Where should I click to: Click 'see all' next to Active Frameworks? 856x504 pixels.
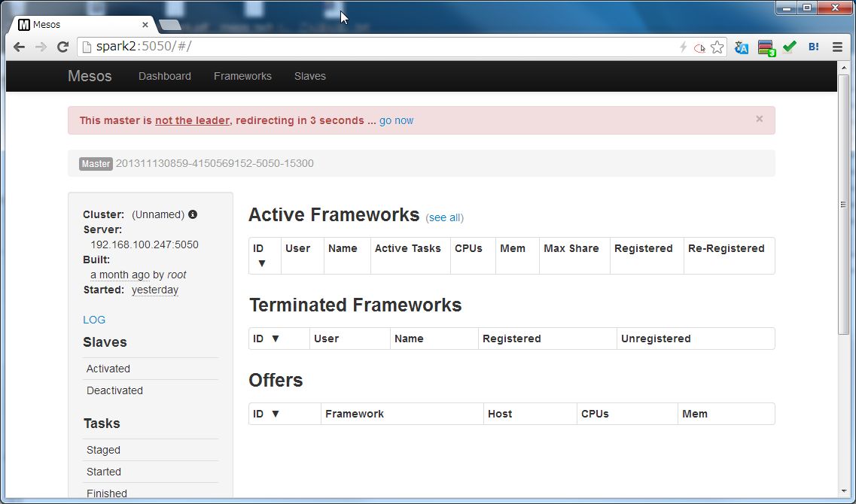[x=444, y=217]
